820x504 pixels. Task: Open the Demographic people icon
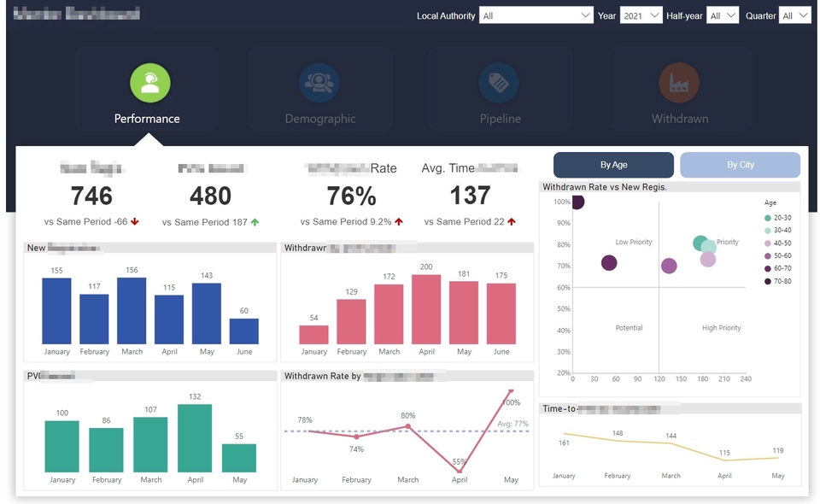(x=319, y=83)
